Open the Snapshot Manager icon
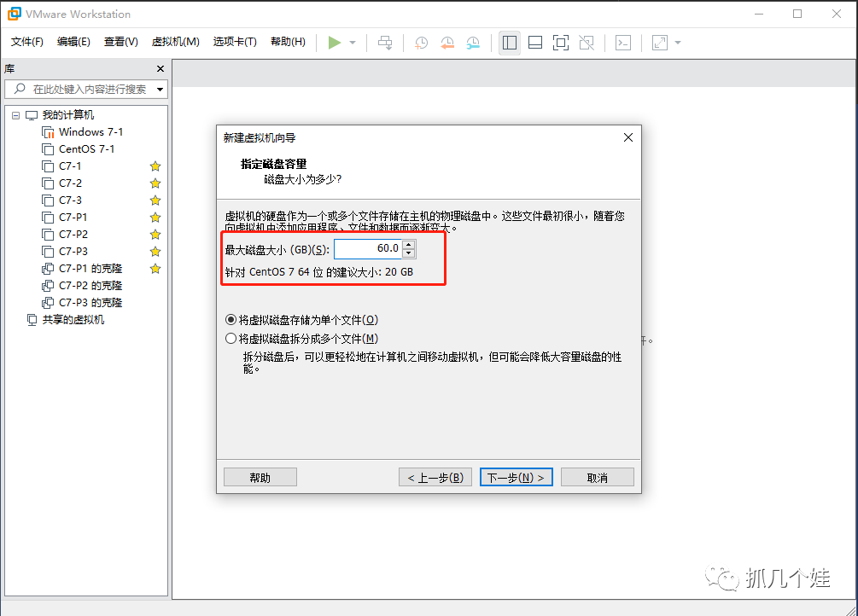Image resolution: width=858 pixels, height=616 pixels. [x=473, y=43]
